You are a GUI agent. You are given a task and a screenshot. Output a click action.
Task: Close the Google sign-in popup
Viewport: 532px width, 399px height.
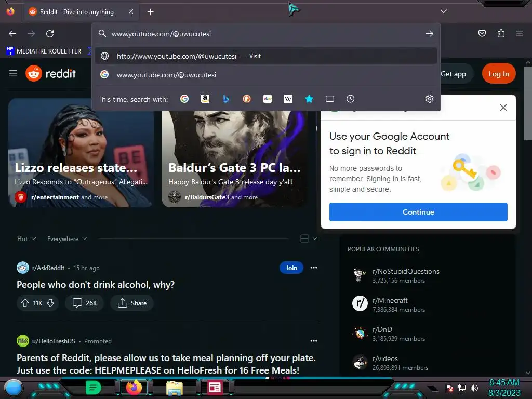(503, 108)
